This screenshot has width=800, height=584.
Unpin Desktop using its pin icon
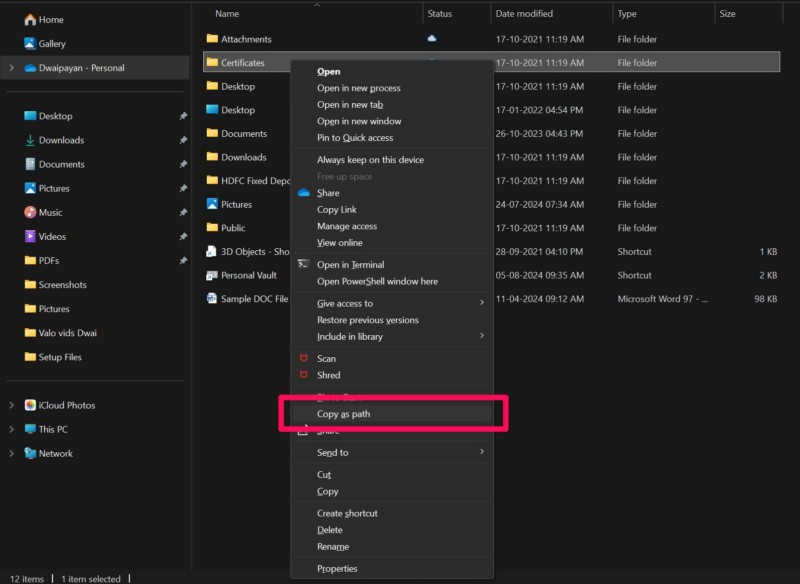click(182, 116)
